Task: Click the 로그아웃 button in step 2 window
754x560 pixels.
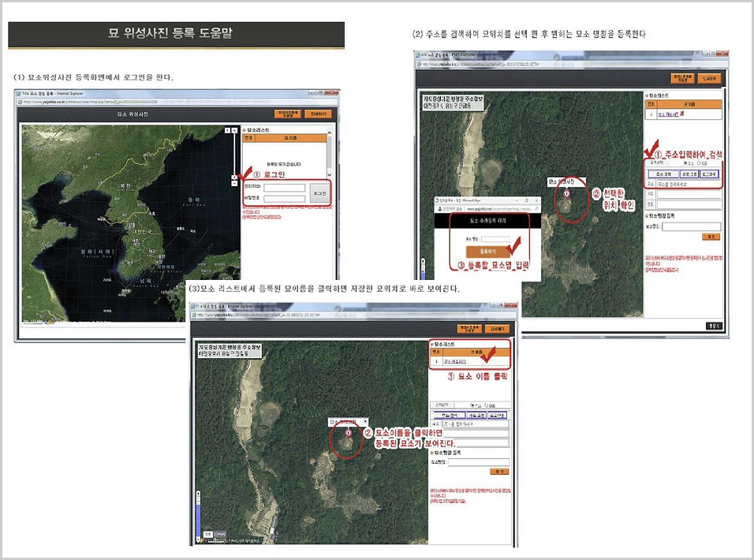Action: coord(709,174)
